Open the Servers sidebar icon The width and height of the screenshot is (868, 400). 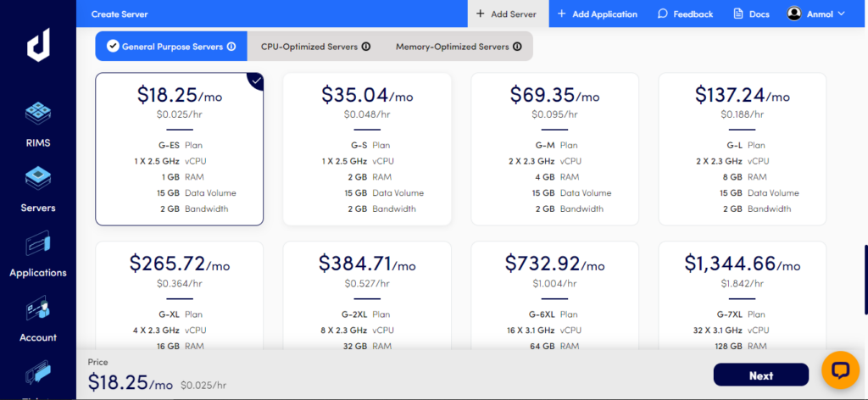[38, 178]
